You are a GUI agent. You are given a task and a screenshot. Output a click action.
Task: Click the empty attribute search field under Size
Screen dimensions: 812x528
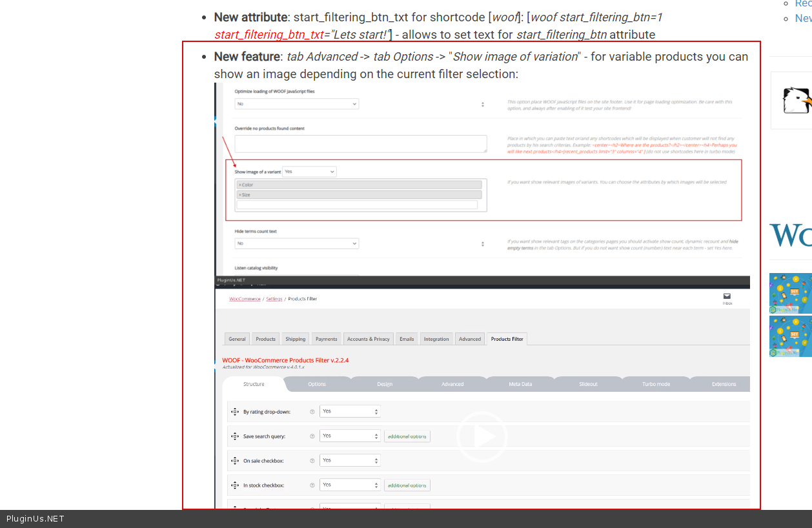[357, 205]
